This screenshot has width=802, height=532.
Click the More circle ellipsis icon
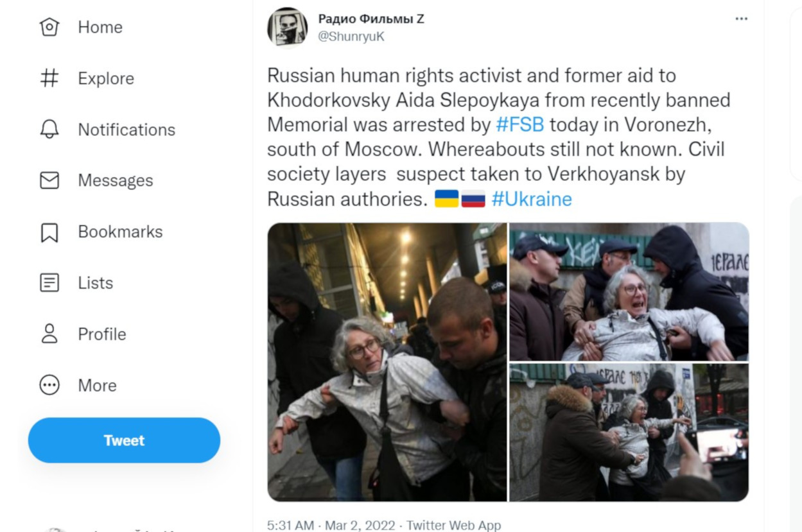[49, 386]
